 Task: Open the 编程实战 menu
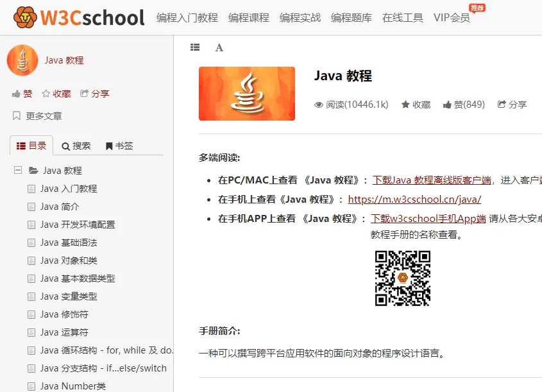300,17
